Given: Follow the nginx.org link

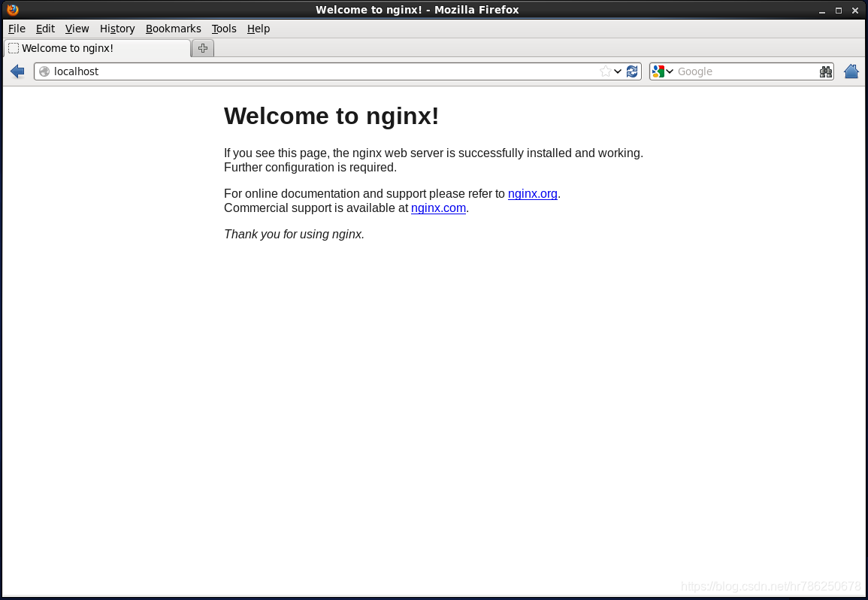Looking at the screenshot, I should pos(533,193).
